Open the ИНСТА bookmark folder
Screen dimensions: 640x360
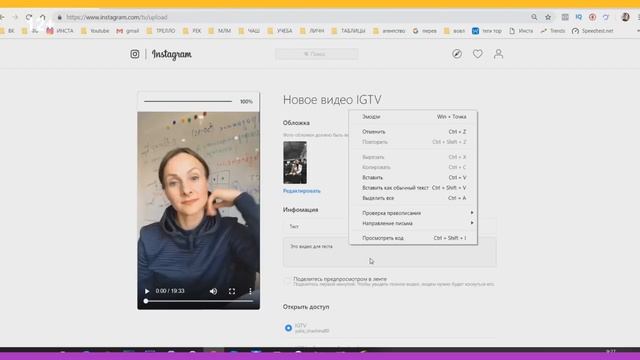click(60, 31)
